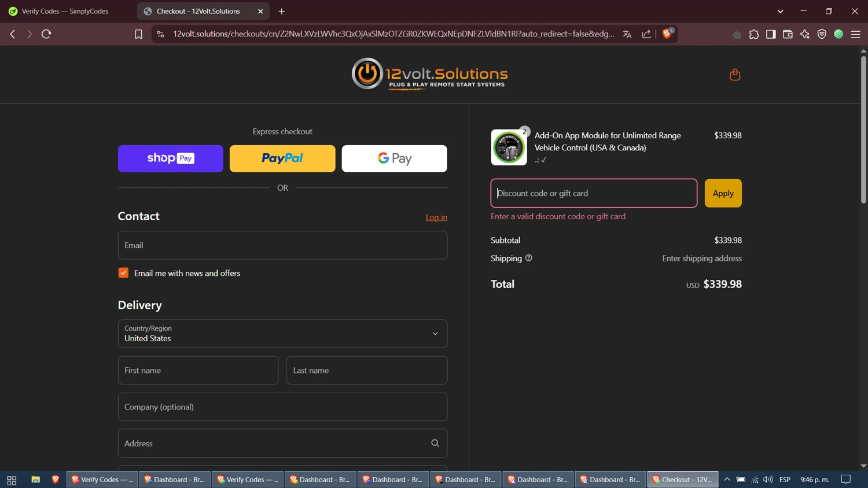Open the Brave VPN shield icon
This screenshot has width=868, height=488.
point(822,34)
